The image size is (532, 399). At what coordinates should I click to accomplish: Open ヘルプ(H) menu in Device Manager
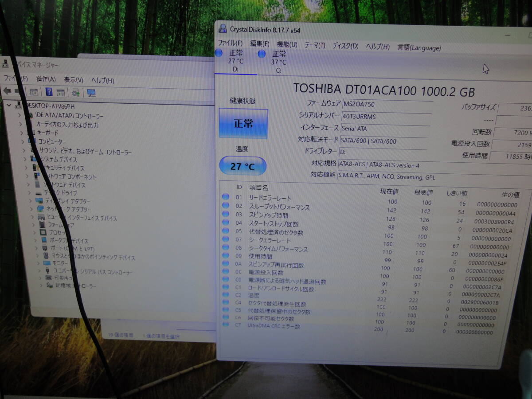102,81
